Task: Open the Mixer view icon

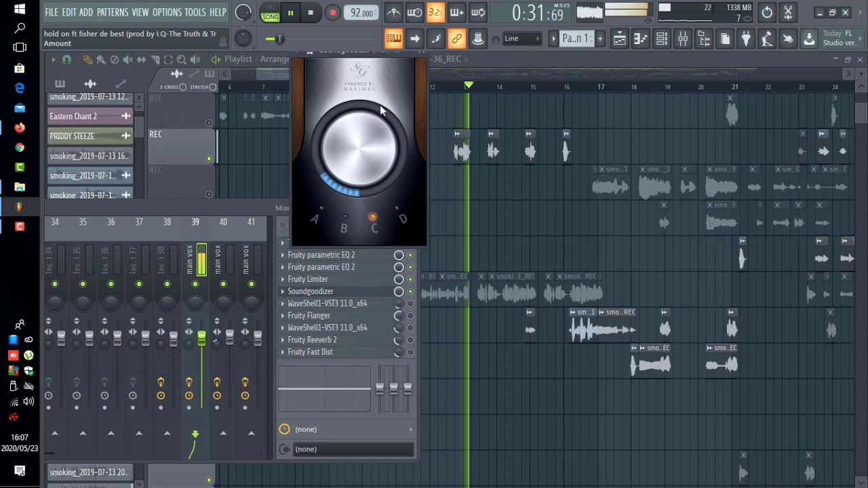Action: tap(683, 39)
